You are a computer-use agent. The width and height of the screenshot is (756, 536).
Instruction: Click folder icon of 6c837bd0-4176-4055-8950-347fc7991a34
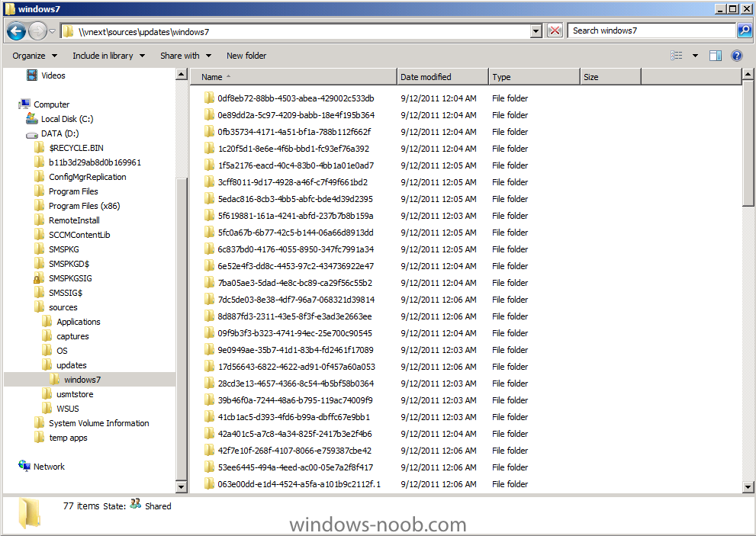tap(209, 249)
